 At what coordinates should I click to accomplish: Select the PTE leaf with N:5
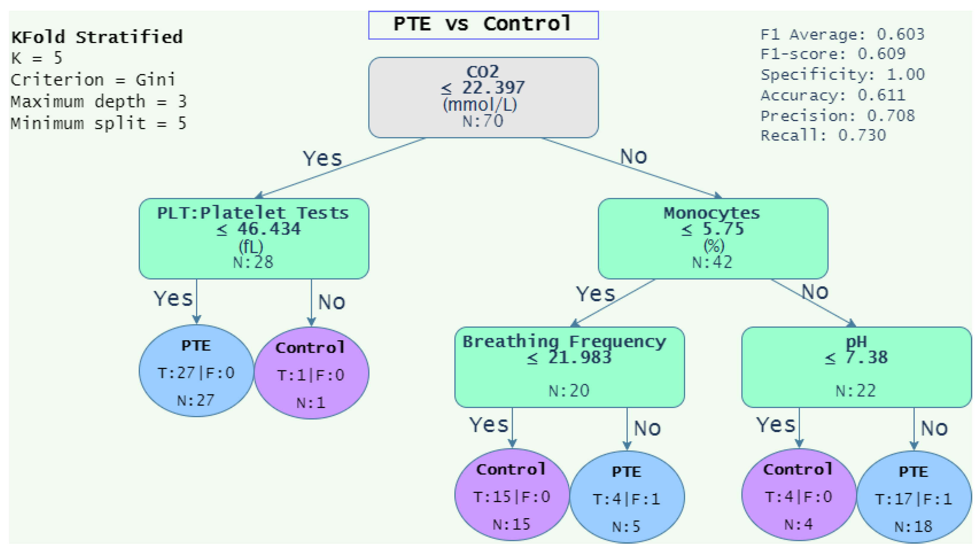point(626,497)
